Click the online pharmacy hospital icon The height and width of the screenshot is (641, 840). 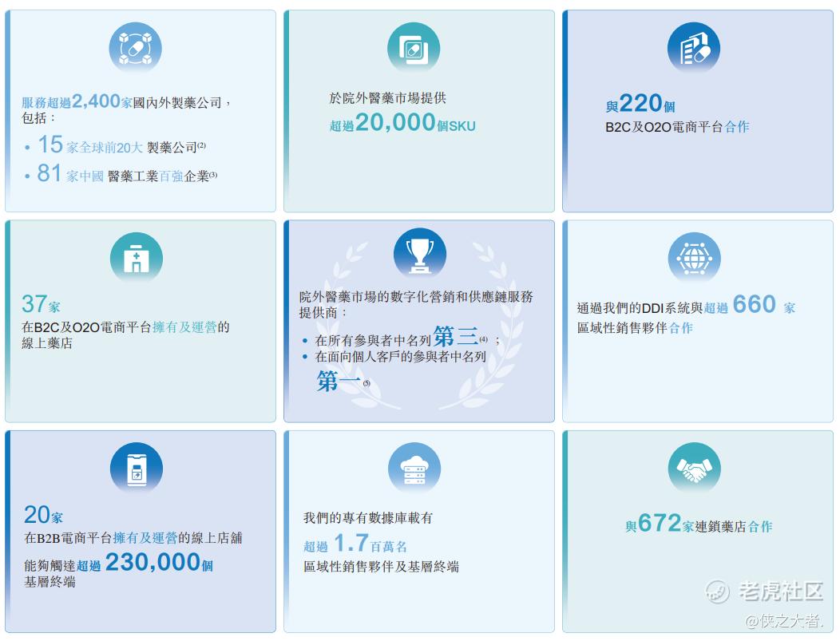coord(136,259)
